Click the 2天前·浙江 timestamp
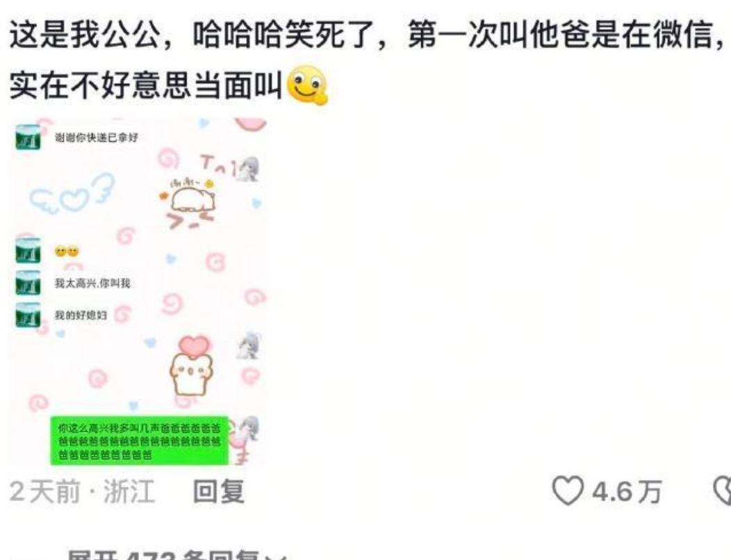This screenshot has width=731, height=560. 82,491
